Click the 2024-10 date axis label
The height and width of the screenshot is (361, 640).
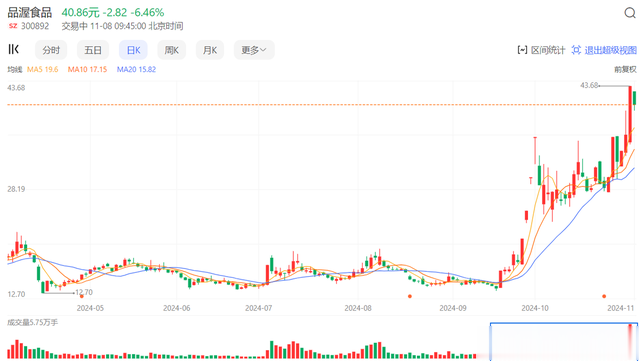tap(535, 308)
